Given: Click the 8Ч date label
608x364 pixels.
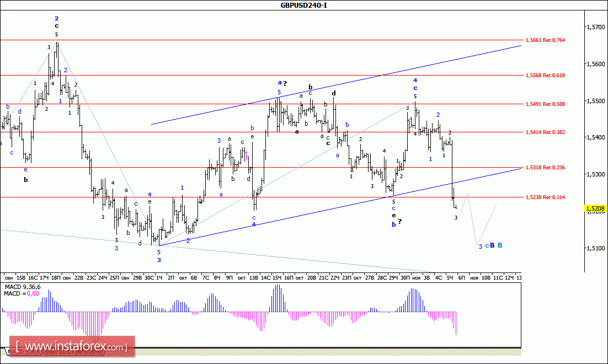Looking at the screenshot, I should pos(217,277).
